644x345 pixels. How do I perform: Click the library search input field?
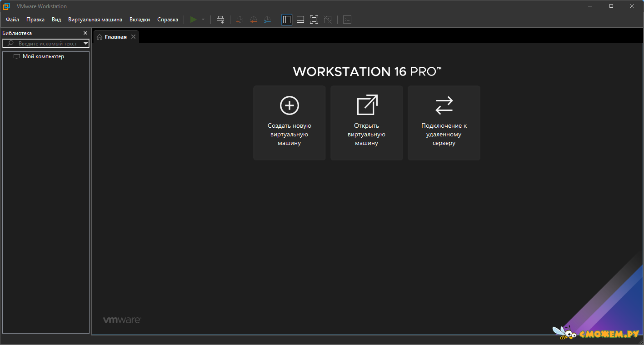(x=46, y=44)
